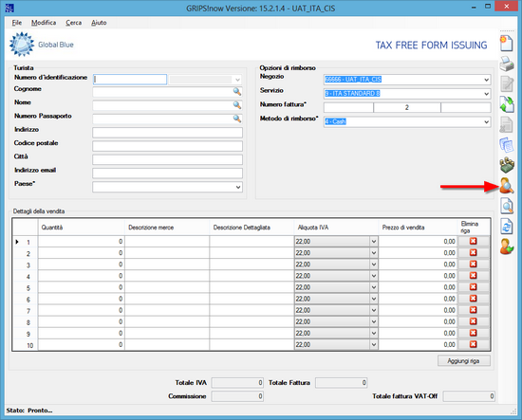Click the Numero fattura box showing 2
The width and height of the screenshot is (522, 420).
[407, 107]
